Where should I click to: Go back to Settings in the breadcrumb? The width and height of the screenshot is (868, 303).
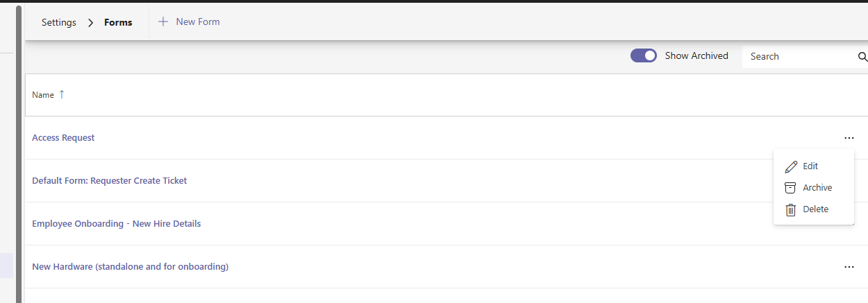click(59, 22)
